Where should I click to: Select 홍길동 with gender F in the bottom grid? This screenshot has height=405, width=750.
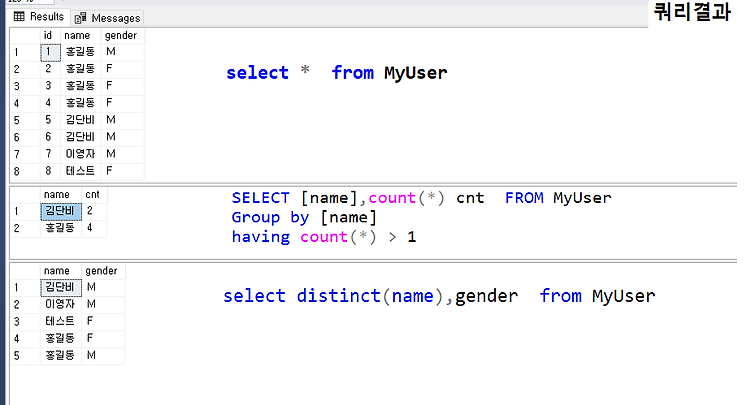pos(61,339)
